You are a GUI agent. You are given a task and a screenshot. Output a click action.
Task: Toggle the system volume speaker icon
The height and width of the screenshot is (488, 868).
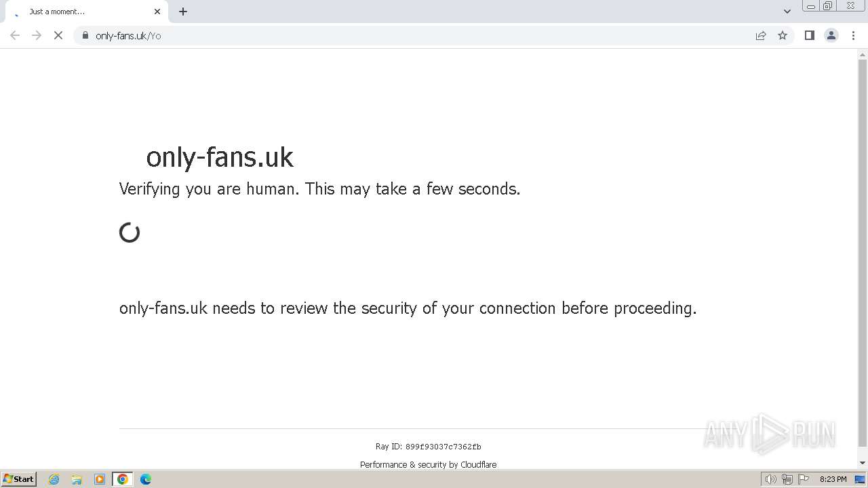[x=770, y=479]
